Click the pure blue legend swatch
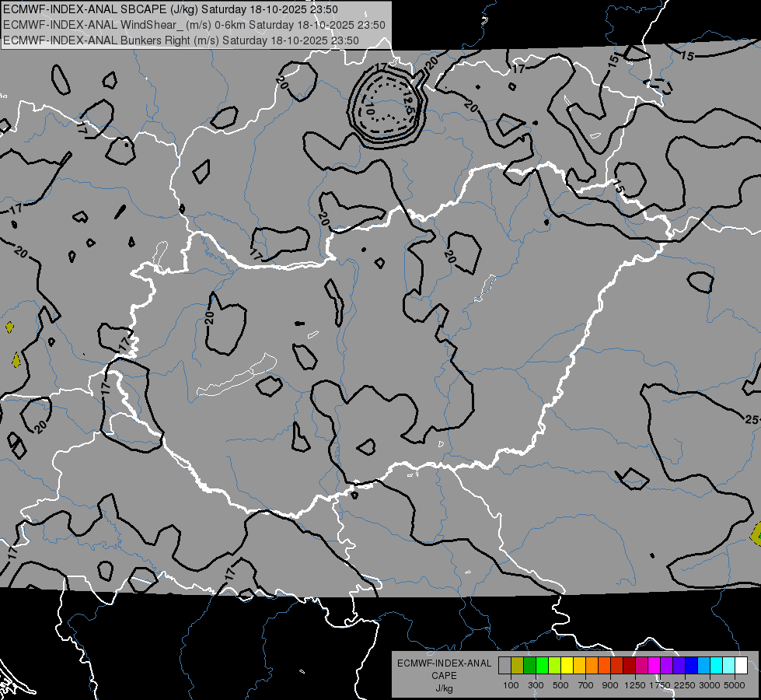761x700 pixels. [692, 666]
